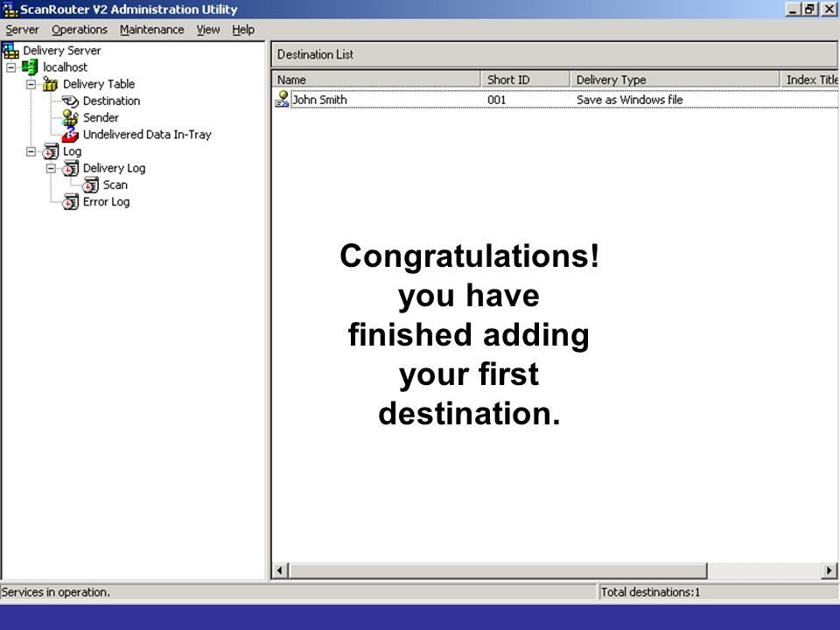Select Undelivered Data In-Tray label

click(x=147, y=135)
